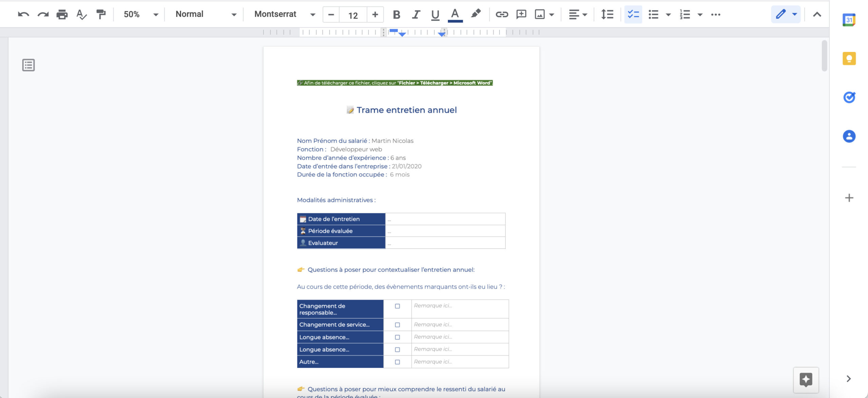Image resolution: width=868 pixels, height=398 pixels.
Task: Activate the paint format tool
Action: [x=101, y=15]
